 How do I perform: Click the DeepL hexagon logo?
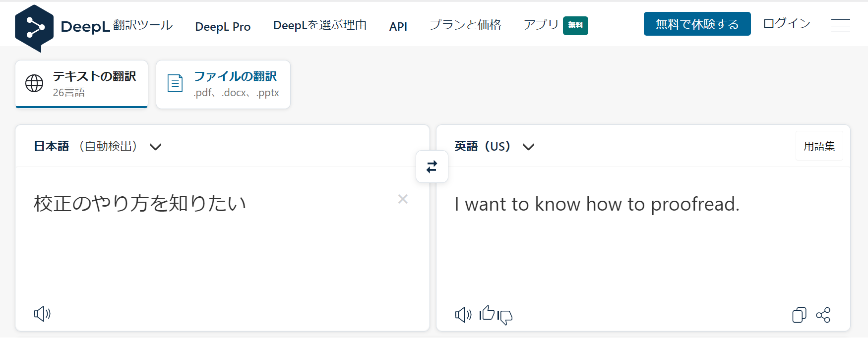click(x=34, y=28)
